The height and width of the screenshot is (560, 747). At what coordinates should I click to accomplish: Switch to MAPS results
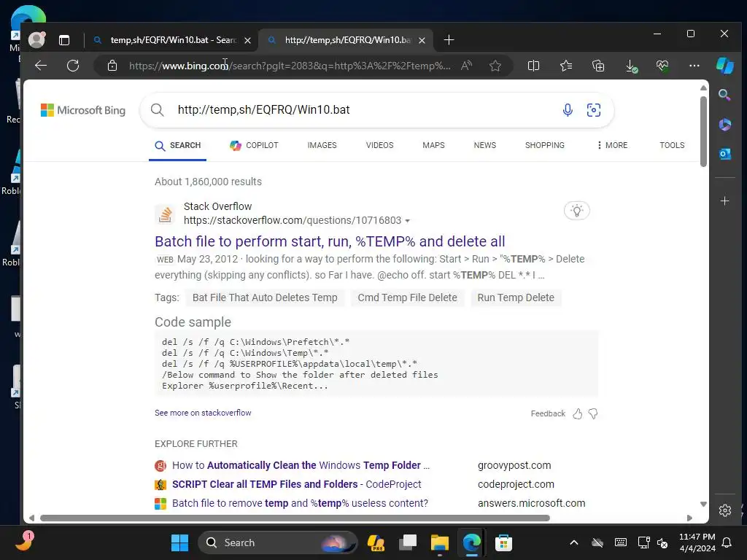tap(433, 145)
